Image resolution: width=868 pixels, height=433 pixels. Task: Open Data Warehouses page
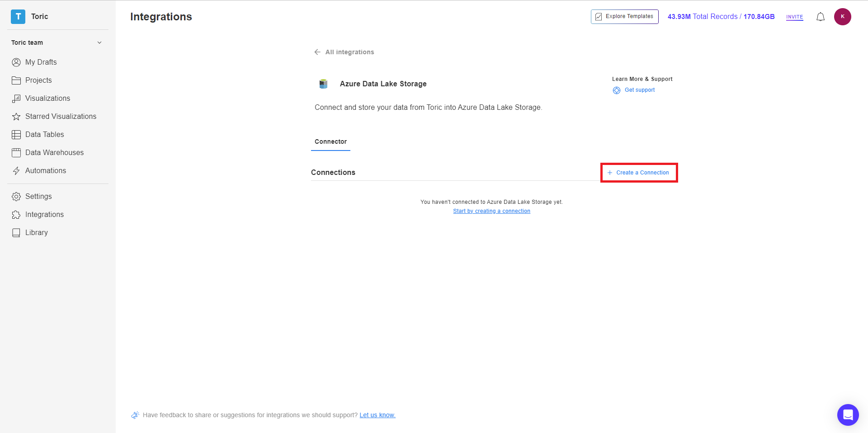click(x=54, y=152)
